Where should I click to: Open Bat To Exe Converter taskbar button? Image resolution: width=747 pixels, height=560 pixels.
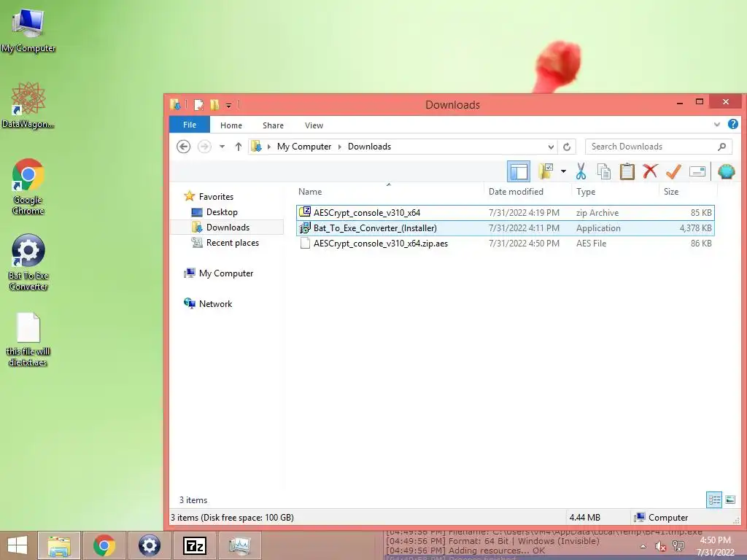[149, 545]
